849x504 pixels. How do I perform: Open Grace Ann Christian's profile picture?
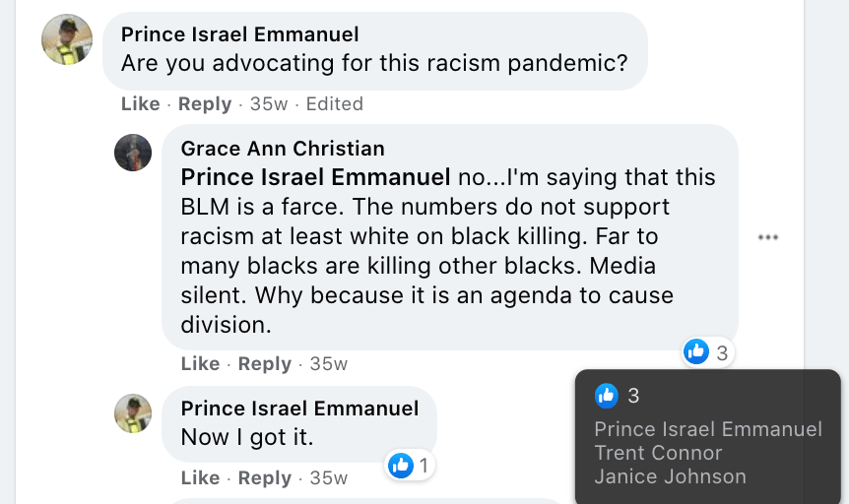133,153
